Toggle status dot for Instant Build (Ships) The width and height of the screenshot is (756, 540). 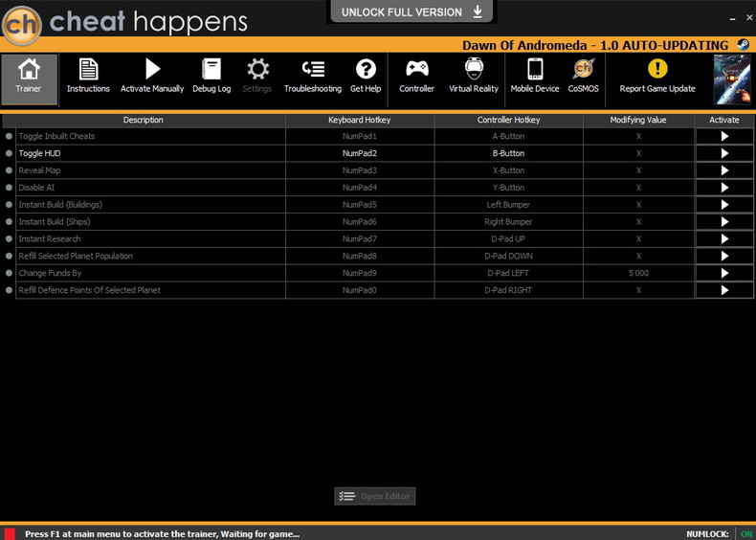coord(9,222)
